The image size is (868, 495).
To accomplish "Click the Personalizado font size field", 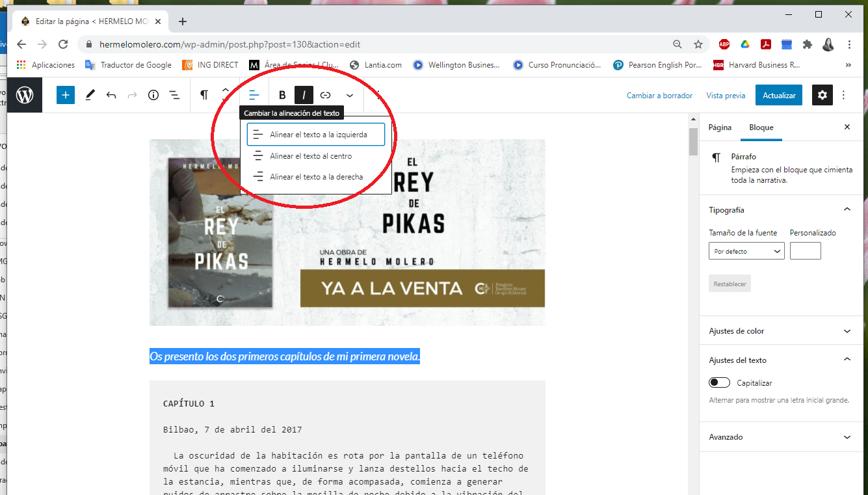I will pyautogui.click(x=806, y=251).
